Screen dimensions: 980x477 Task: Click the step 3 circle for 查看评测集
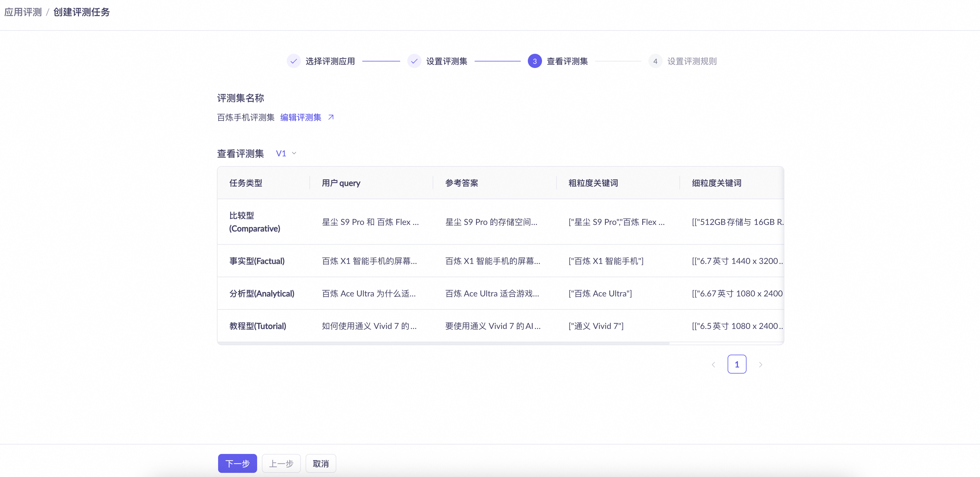coord(535,61)
